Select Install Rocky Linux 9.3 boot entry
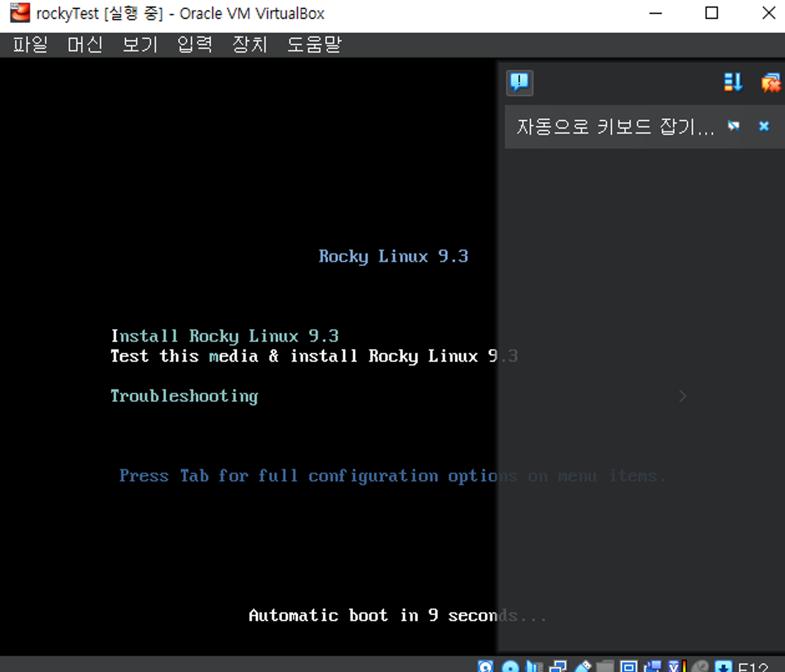This screenshot has height=672, width=785. tap(225, 336)
